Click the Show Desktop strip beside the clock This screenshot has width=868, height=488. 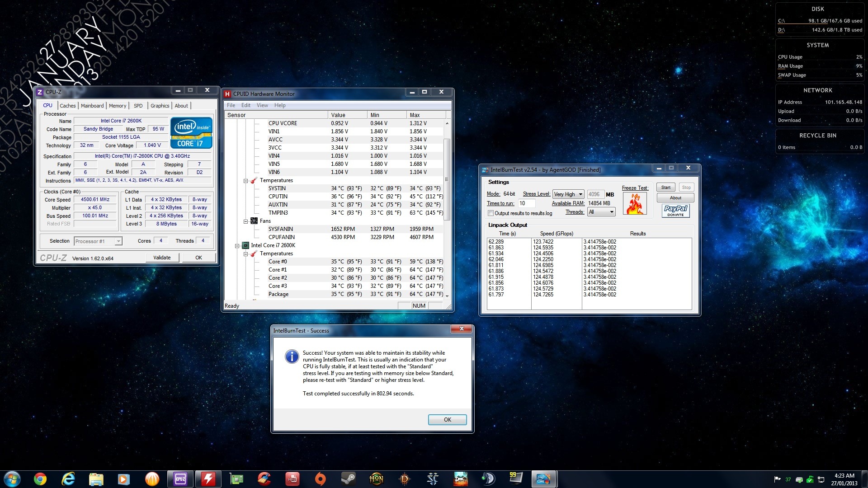pyautogui.click(x=865, y=479)
